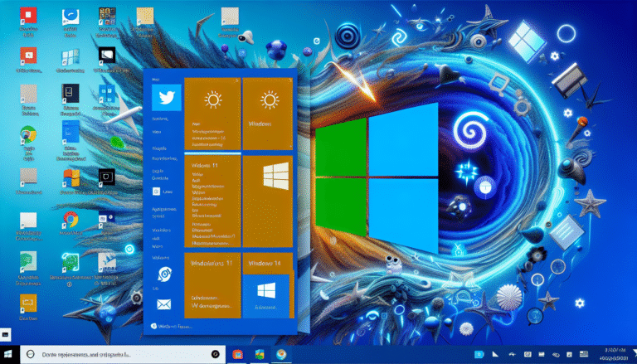The width and height of the screenshot is (637, 364).
Task: Click the Windows Start button on taskbar
Action: (x=7, y=355)
